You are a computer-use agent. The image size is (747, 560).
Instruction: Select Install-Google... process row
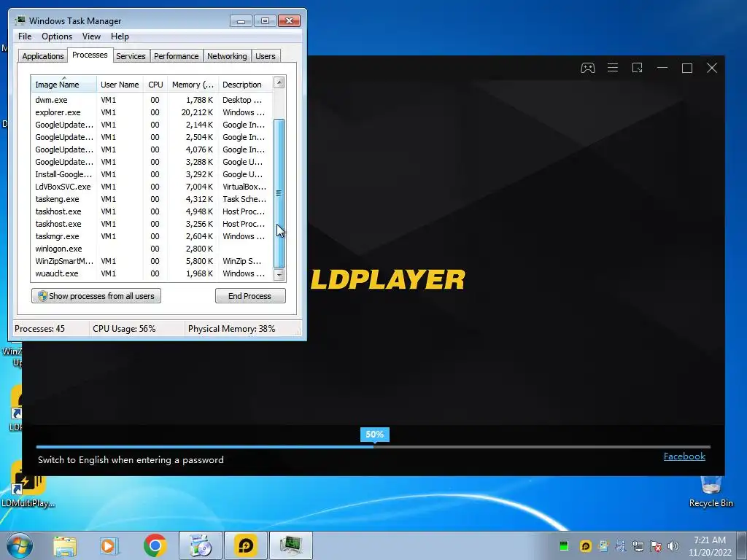pos(152,174)
